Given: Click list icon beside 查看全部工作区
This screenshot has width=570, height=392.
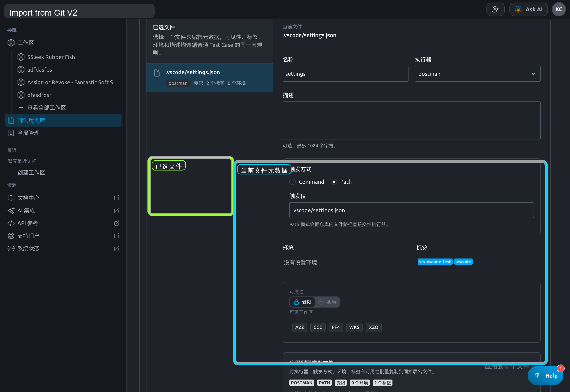Looking at the screenshot, I should 21,108.
